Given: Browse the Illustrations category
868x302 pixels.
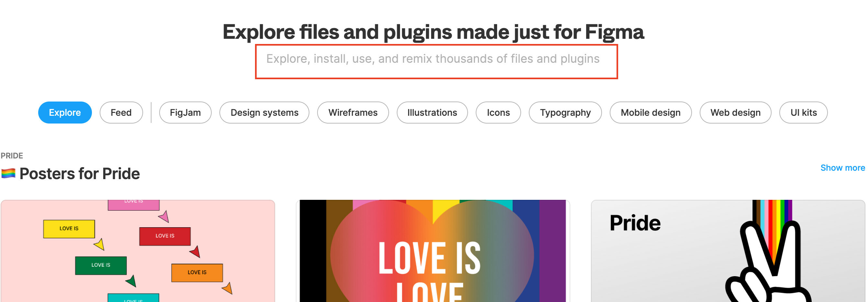Looking at the screenshot, I should (x=432, y=113).
